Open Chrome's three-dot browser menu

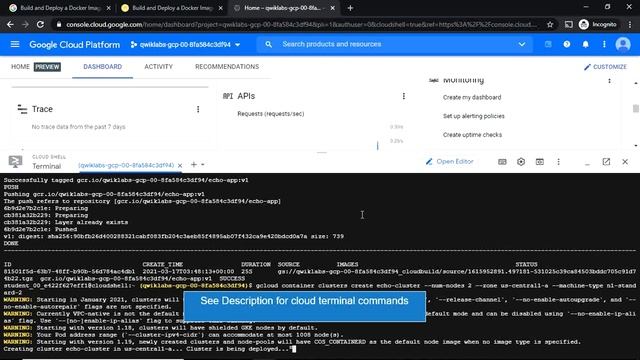(630, 24)
